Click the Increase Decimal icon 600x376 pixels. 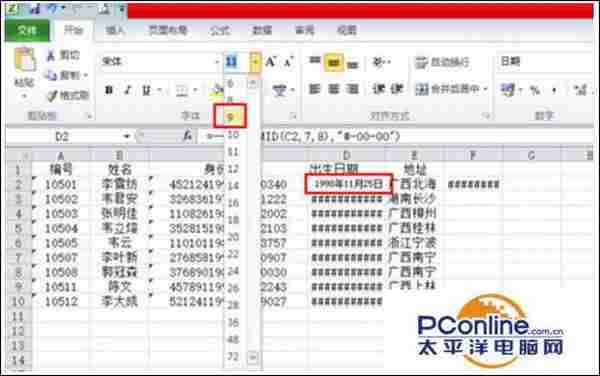pyautogui.click(x=580, y=91)
